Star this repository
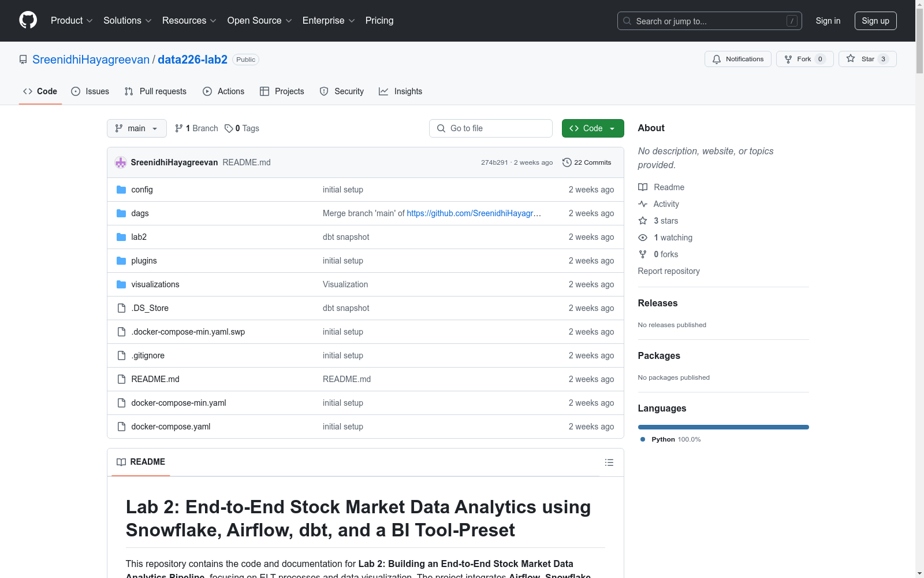Image resolution: width=924 pixels, height=578 pixels. pyautogui.click(x=867, y=59)
